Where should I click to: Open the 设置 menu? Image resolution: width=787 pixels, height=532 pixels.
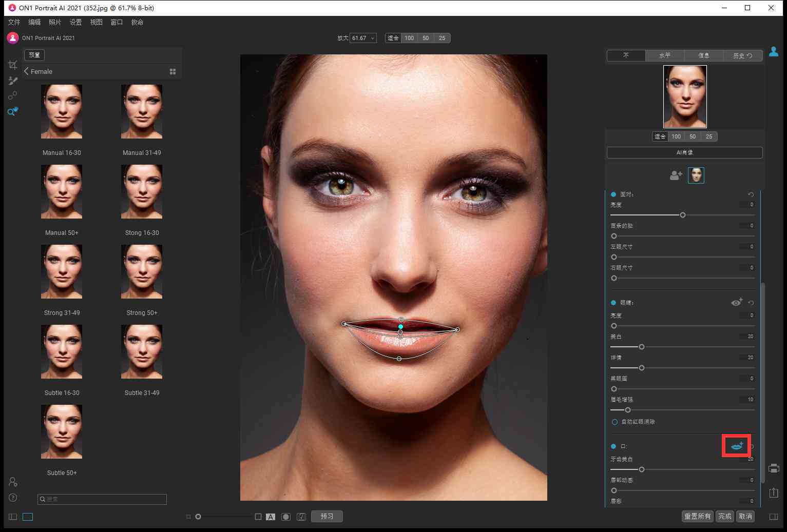(x=75, y=22)
